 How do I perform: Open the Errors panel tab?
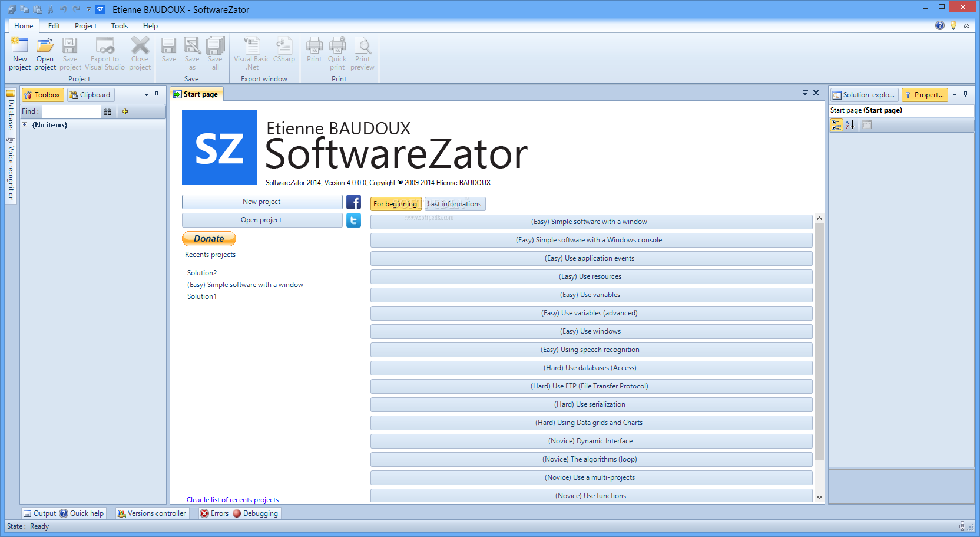[214, 513]
